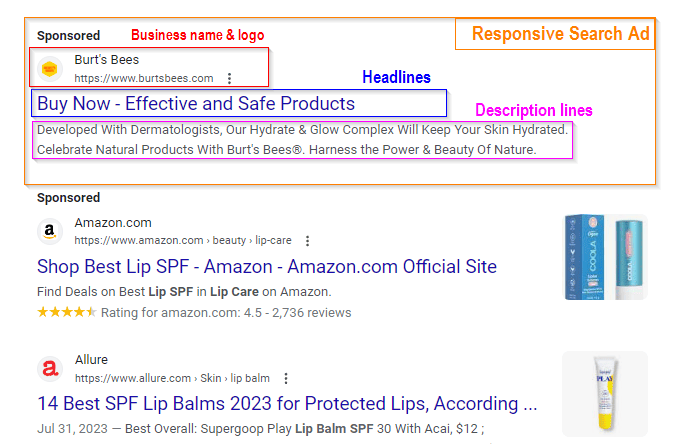
Task: Click the Amazon star rating
Action: tap(67, 312)
